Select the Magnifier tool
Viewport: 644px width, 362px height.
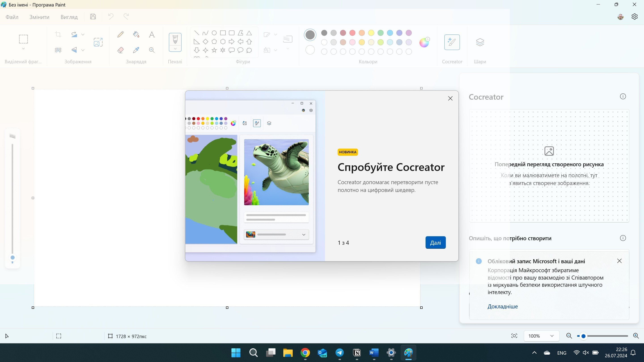click(x=152, y=50)
